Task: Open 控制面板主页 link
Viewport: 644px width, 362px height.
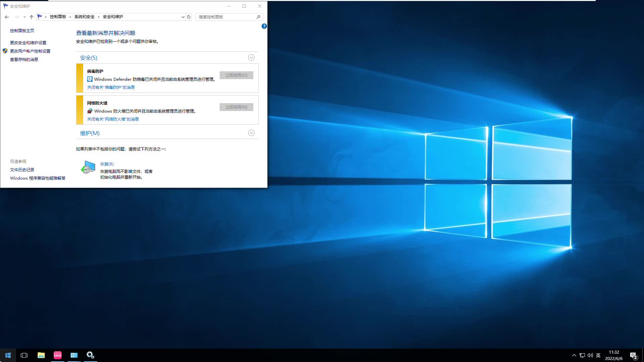Action: click(22, 31)
